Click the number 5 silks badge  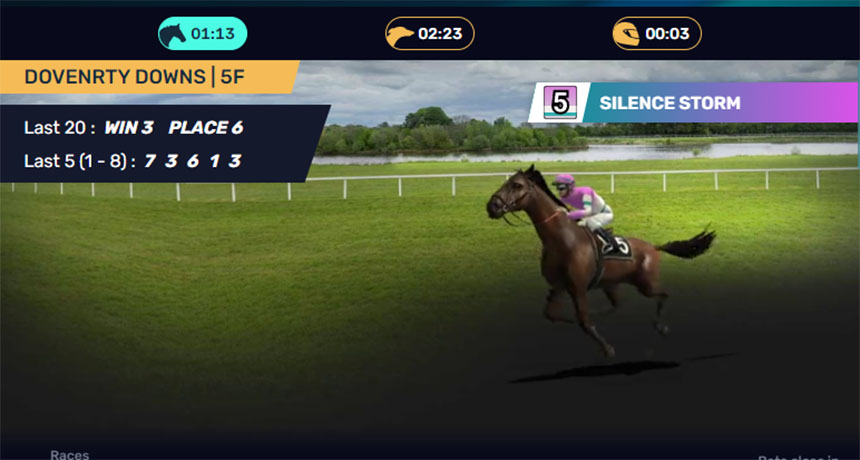(x=560, y=103)
